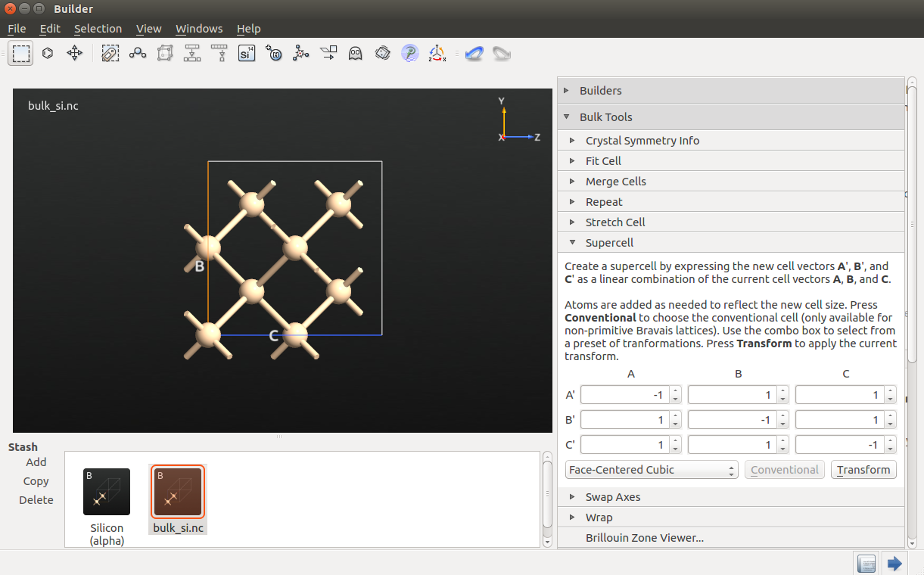This screenshot has height=575, width=924.
Task: Expand the Builders section
Action: click(731, 91)
